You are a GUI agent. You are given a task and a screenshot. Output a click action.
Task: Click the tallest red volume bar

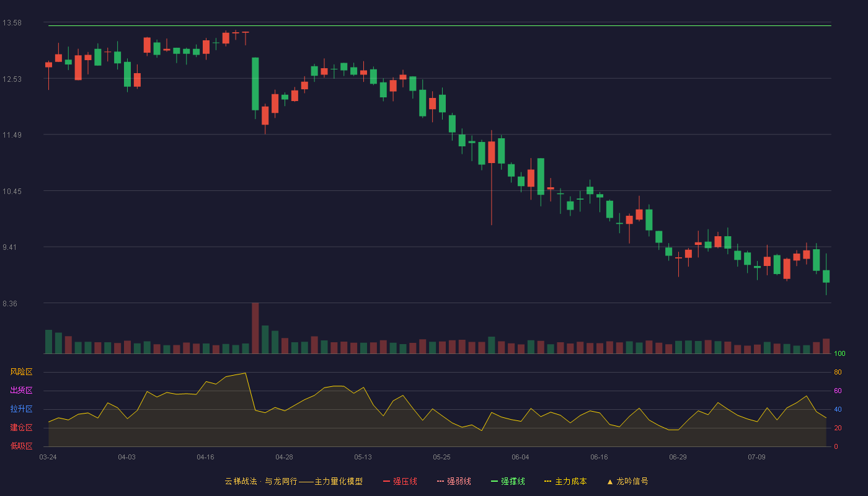(255, 328)
